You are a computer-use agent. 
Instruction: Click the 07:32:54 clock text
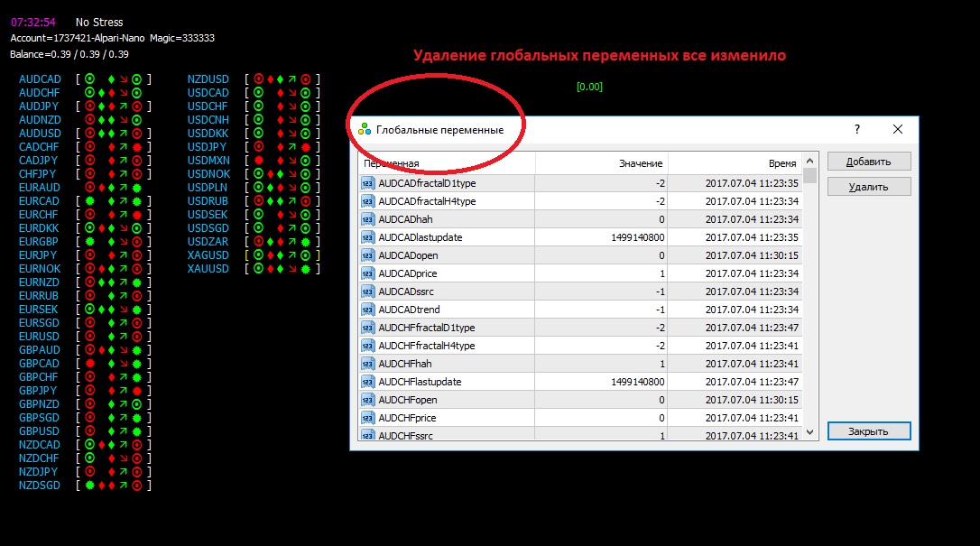(33, 23)
